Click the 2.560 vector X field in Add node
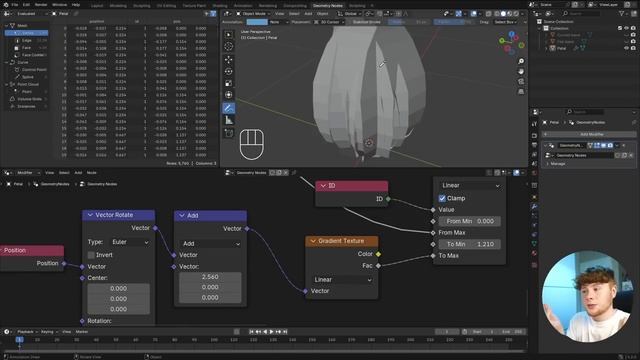Image resolution: width=640 pixels, height=360 pixels. click(x=210, y=277)
